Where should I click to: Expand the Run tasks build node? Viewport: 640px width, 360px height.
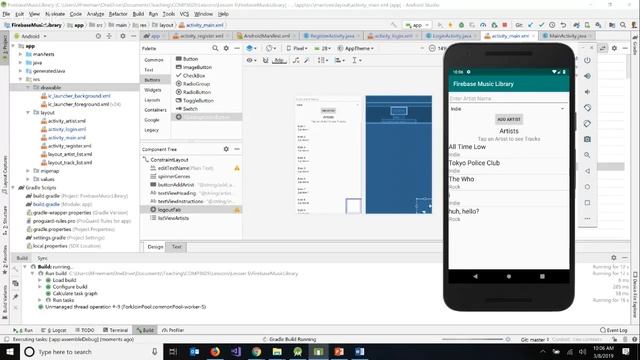click(x=40, y=300)
